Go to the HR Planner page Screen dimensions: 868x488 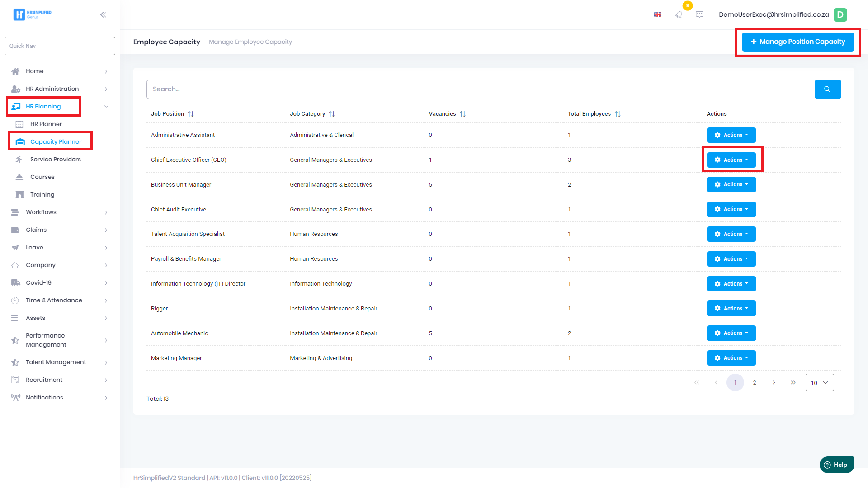click(x=46, y=124)
